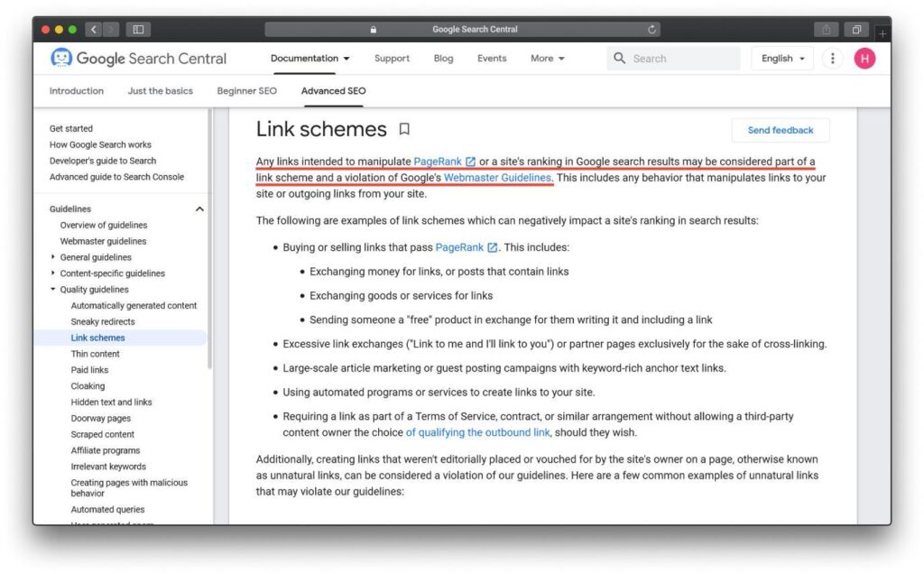Viewport: 924px width, 574px height.
Task: Click the search magnifier icon
Action: [x=619, y=58]
